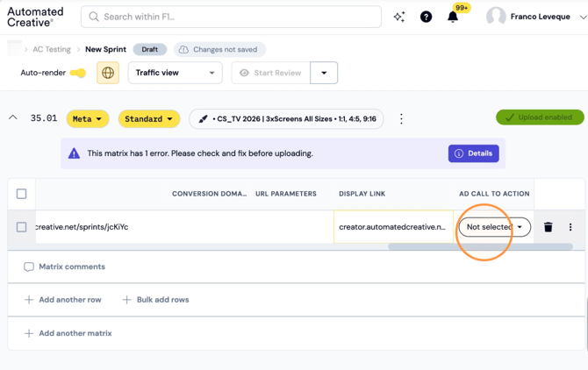Click the CS_TV 2026 3xScreens template chip
Screen dimensions: 588x370
click(286, 119)
